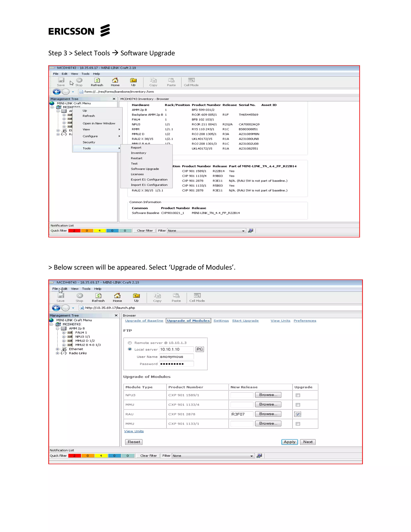Click red quick filter swatch in the bottom window

(x=74, y=456)
